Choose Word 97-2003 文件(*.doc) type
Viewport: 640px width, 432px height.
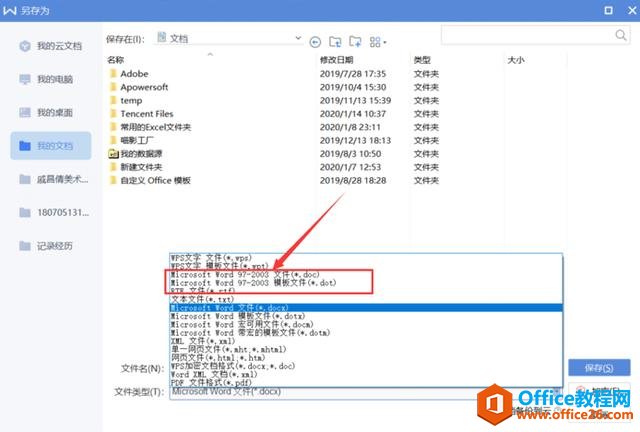click(366, 274)
